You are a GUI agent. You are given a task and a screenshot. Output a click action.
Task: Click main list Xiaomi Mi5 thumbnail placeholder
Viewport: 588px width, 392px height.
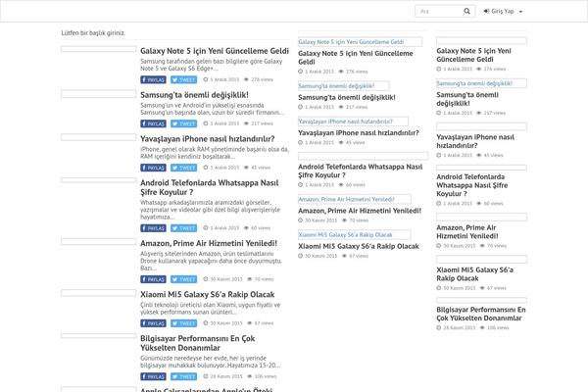coord(99,293)
